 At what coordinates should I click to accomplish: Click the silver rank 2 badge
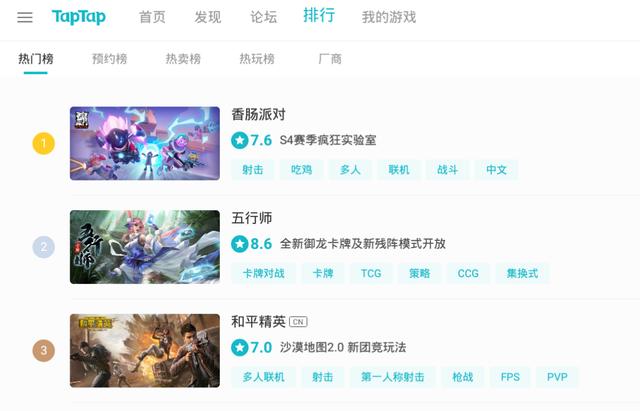(44, 247)
